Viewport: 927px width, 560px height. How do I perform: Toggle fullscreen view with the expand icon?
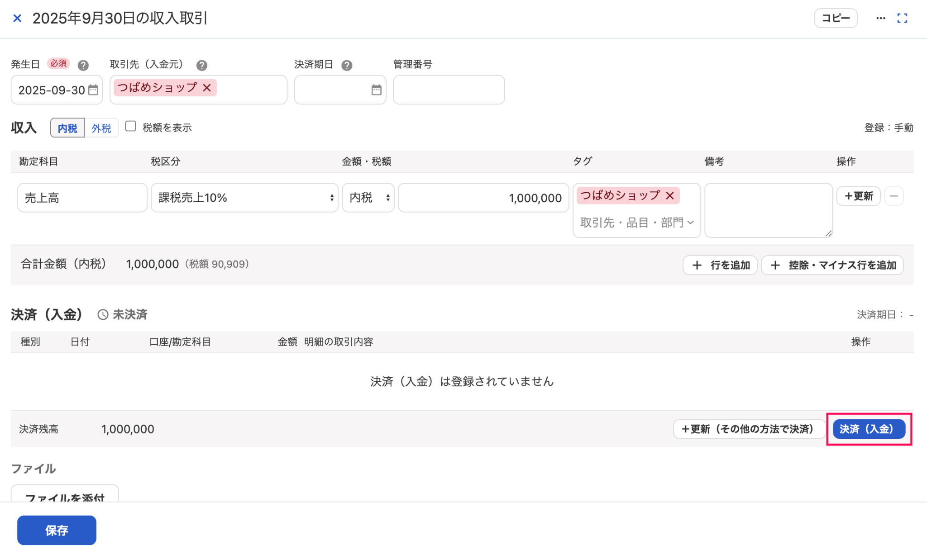(902, 18)
